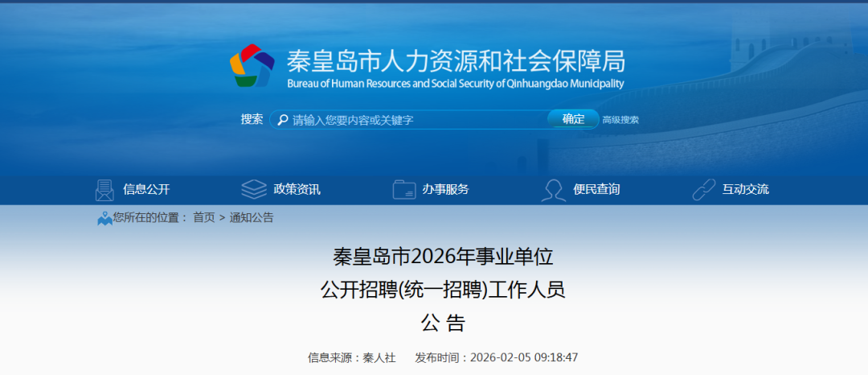Click the person icon beside 便民查询
The height and width of the screenshot is (375, 868).
pos(554,190)
